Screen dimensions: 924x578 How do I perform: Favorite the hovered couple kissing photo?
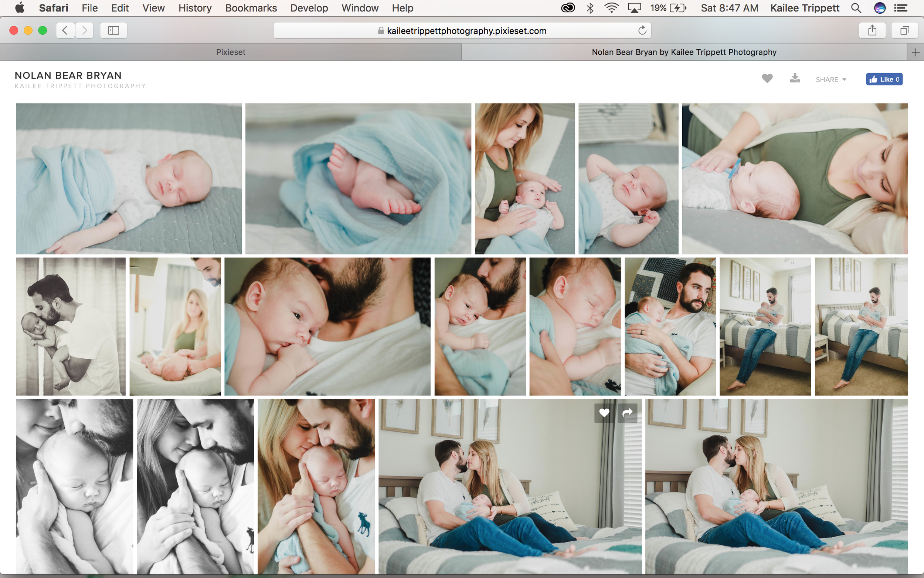click(x=604, y=413)
